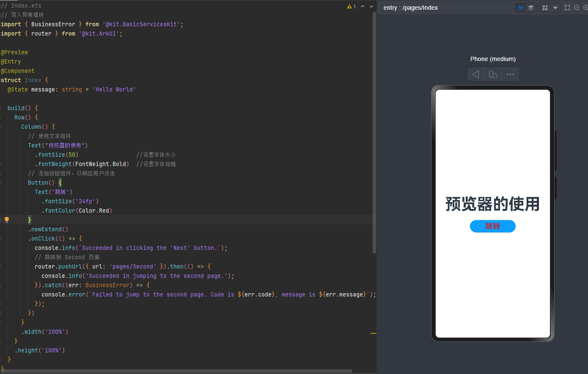Click .height('100%') in code
The image size is (588, 374).
click(40, 350)
